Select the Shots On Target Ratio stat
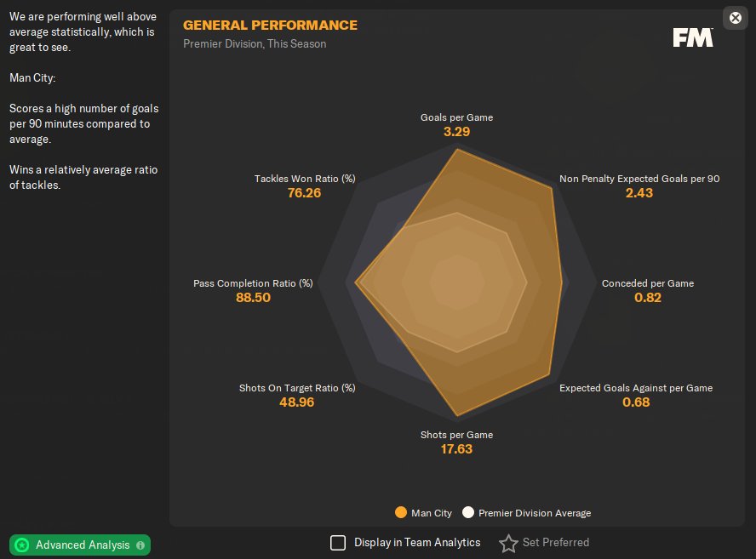Screen dimensions: 756x559 297,388
